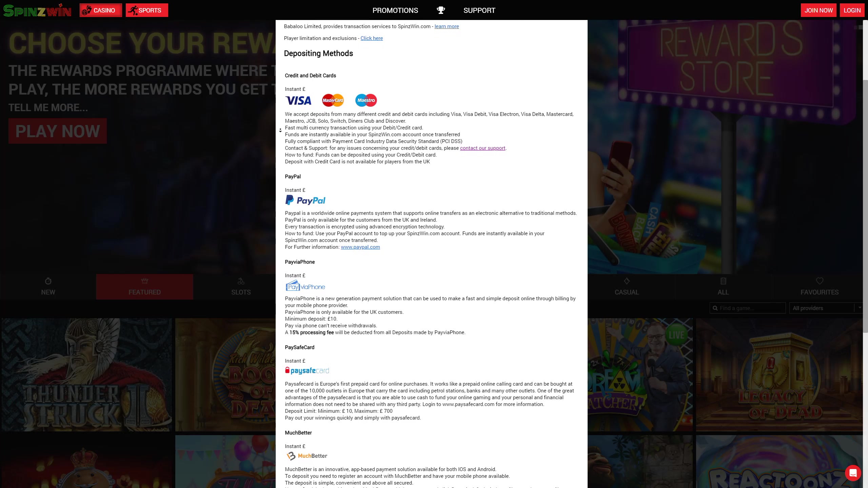Click the PayviaPhone logo
Viewport: 868px width, 488px height.
305,287
